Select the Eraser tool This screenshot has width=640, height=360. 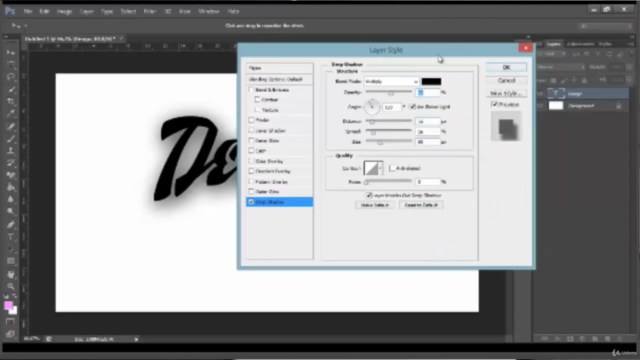pos(11,175)
